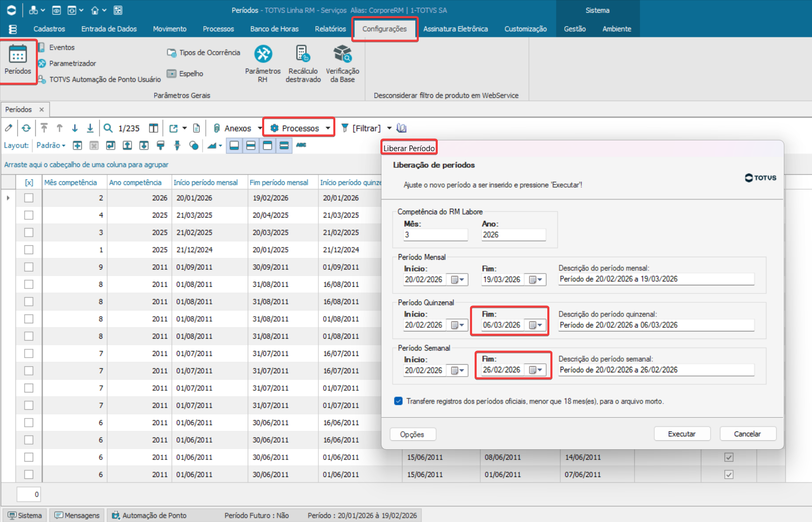Jump to the last record

coord(90,128)
